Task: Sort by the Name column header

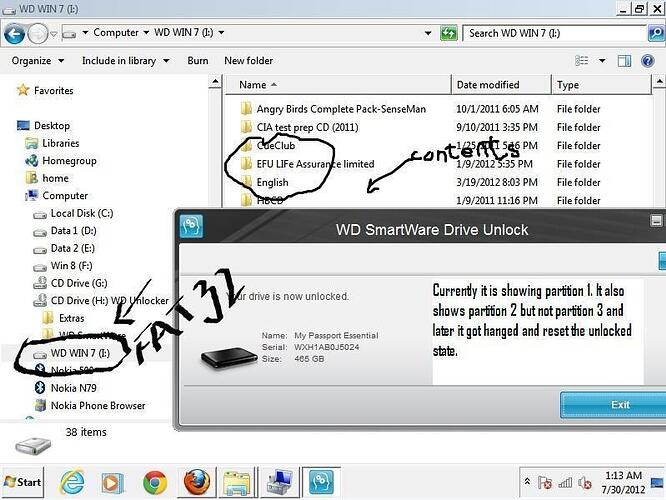Action: coord(338,85)
